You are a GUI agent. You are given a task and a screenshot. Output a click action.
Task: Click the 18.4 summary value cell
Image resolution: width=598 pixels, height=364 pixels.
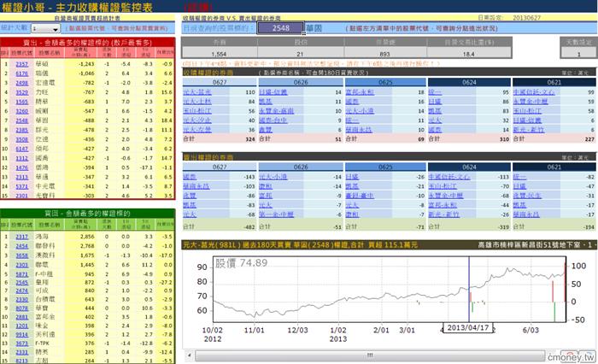[469, 54]
